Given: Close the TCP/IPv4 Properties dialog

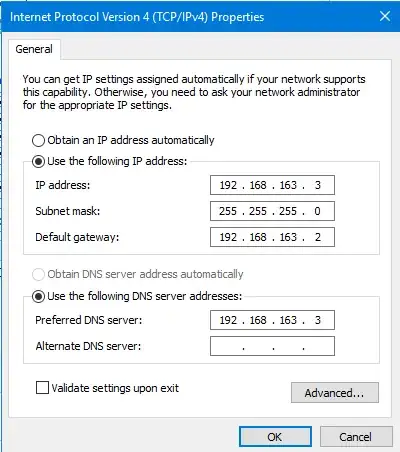Looking at the screenshot, I should point(385,16).
